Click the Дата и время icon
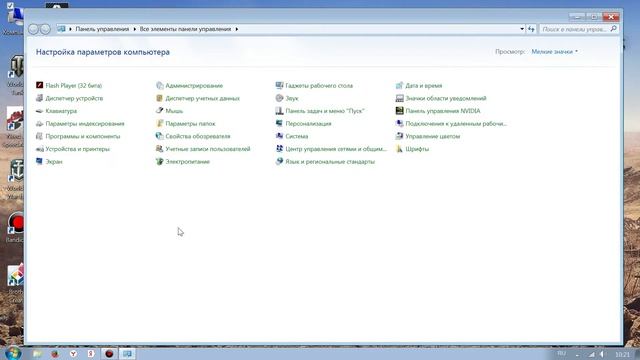 [x=400, y=85]
